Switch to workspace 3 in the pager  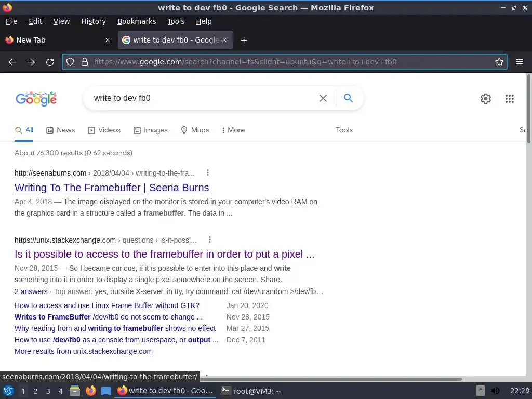[x=48, y=391]
